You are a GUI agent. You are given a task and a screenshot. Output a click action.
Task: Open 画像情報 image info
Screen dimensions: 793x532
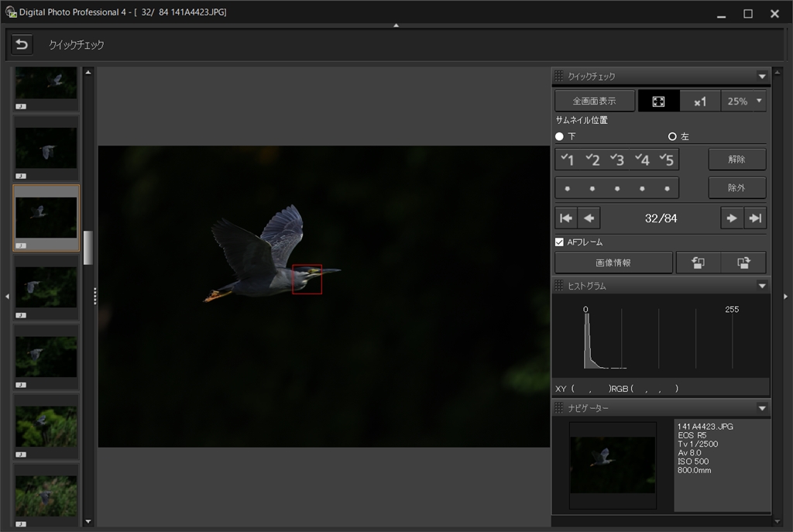[613, 263]
